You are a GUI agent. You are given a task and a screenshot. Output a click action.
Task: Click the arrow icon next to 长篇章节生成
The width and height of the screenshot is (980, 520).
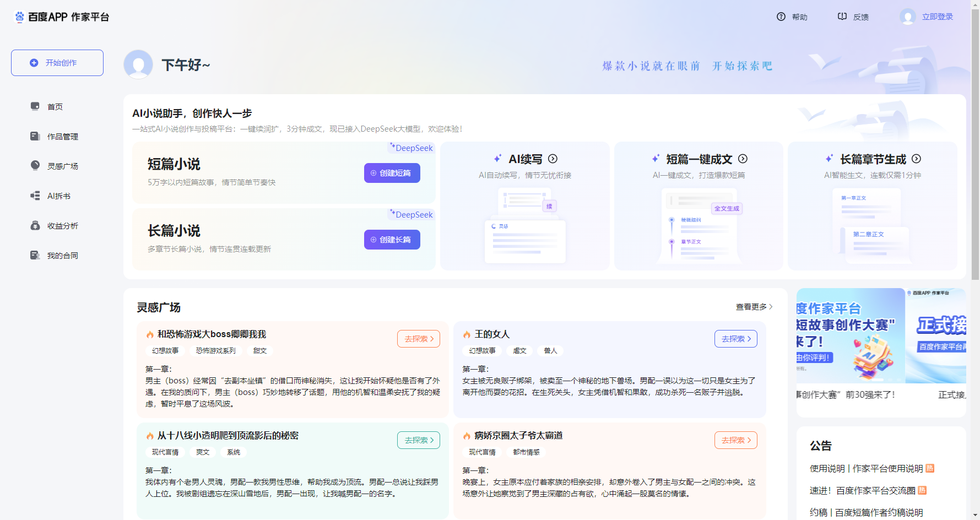pyautogui.click(x=917, y=159)
